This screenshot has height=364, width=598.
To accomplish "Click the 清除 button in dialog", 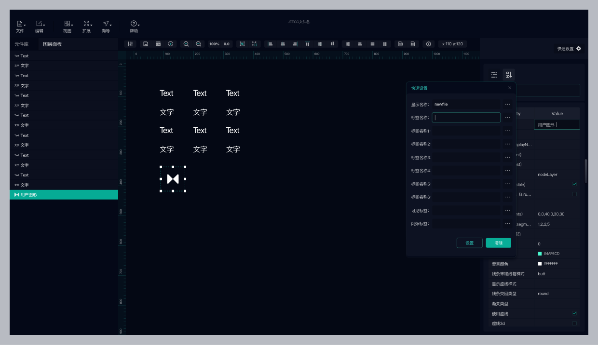I will click(x=498, y=243).
